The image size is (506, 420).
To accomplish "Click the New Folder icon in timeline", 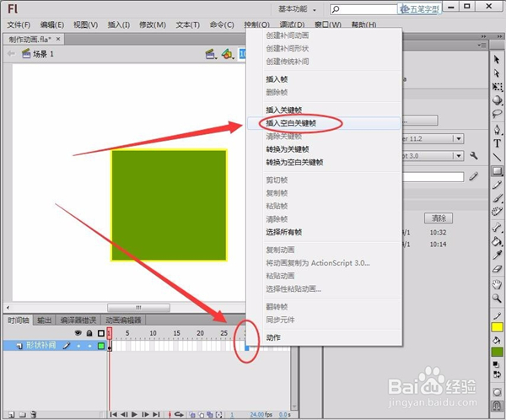I will coord(22,414).
